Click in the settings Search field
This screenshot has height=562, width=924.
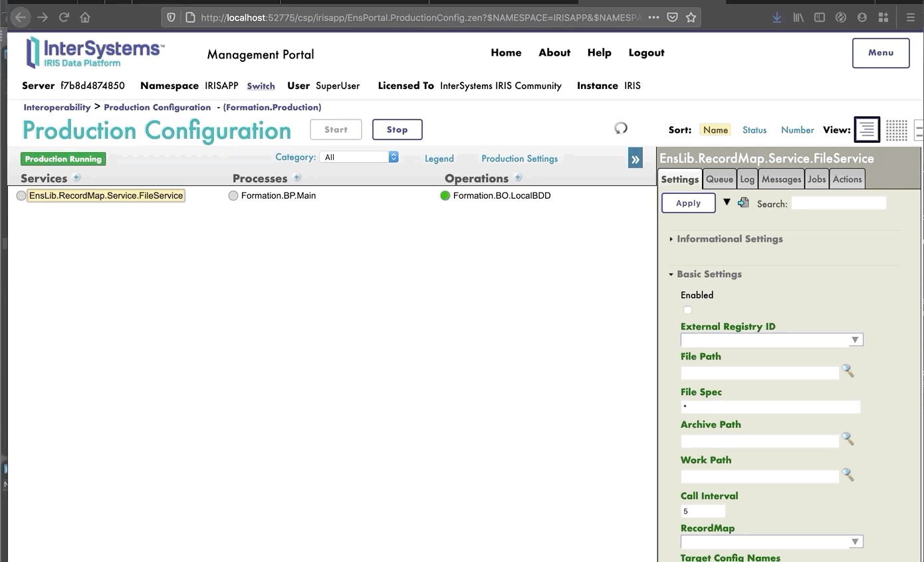(x=838, y=203)
